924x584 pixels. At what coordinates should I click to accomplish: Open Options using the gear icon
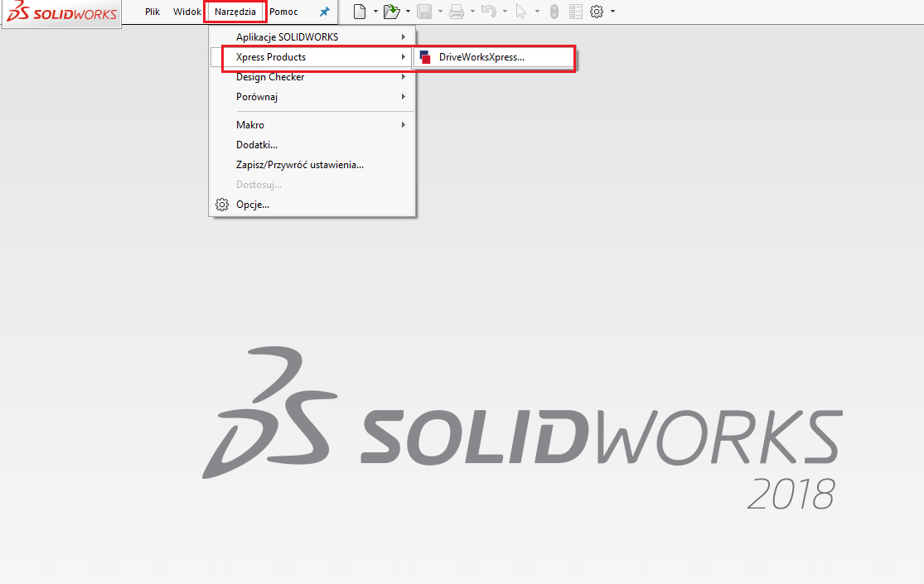coord(595,11)
